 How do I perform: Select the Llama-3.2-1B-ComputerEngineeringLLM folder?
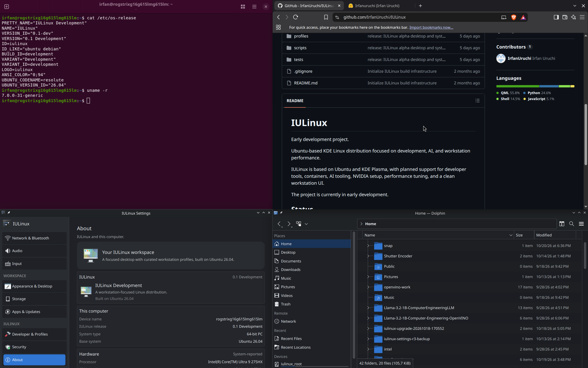point(419,308)
